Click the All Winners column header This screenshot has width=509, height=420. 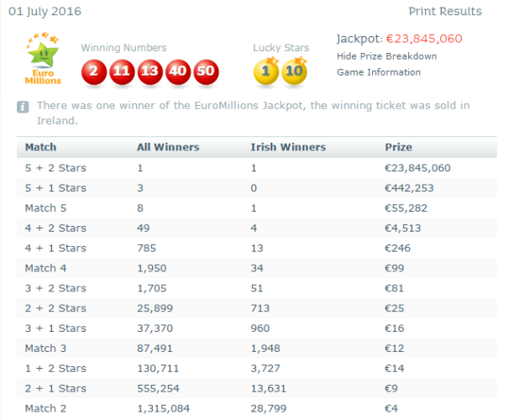168,147
